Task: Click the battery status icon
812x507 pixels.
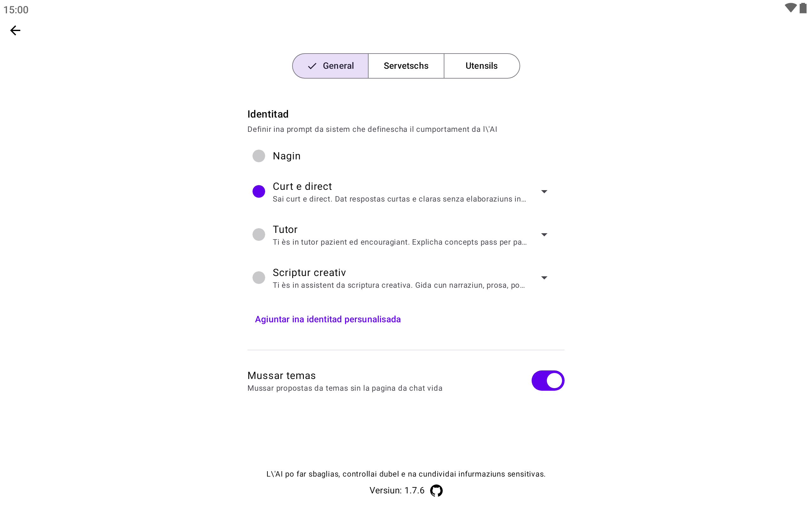Action: pos(803,8)
